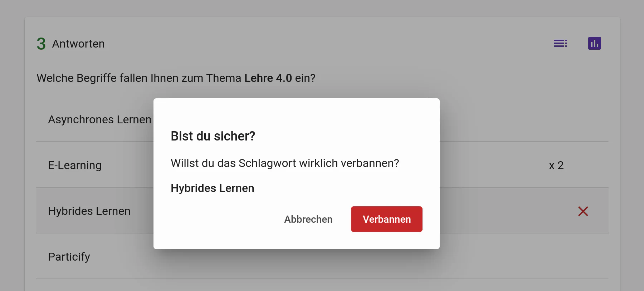Screen dimensions: 644x291
Task: Click the dialog title Bist du sicher?
Action: click(x=213, y=136)
